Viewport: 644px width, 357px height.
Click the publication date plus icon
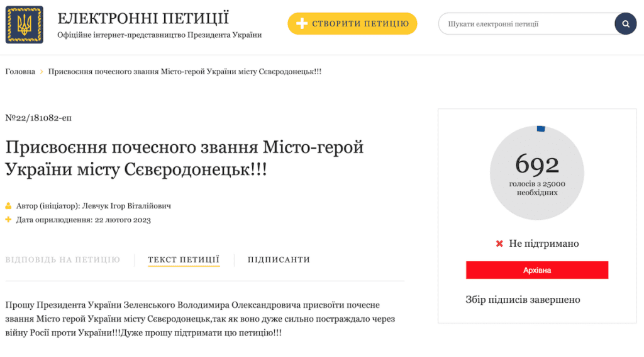pyautogui.click(x=8, y=220)
